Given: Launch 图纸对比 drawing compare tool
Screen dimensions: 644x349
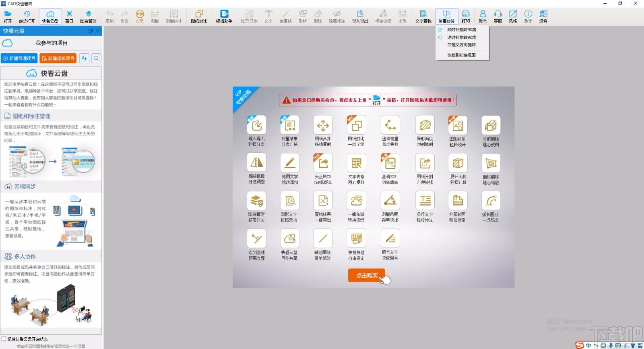Looking at the screenshot, I should [x=199, y=17].
